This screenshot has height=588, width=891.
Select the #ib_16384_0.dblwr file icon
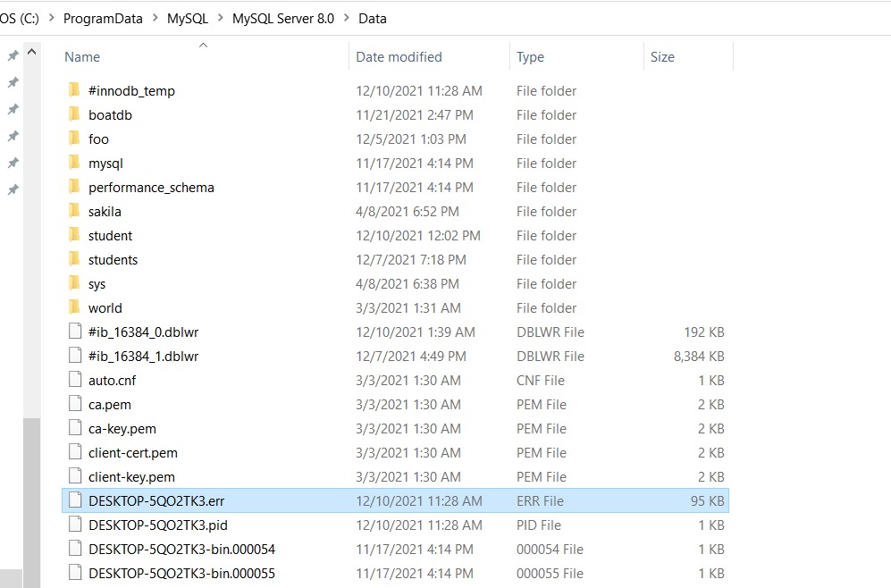click(74, 332)
